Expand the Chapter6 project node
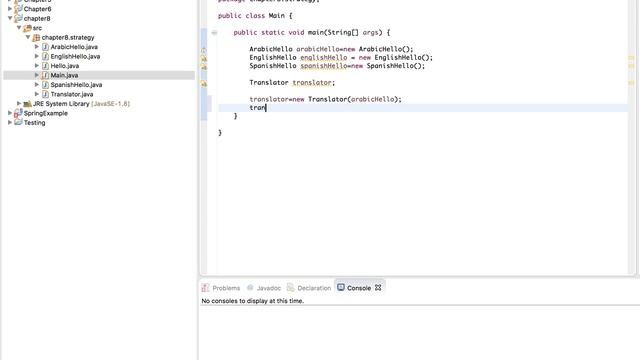 (10, 9)
